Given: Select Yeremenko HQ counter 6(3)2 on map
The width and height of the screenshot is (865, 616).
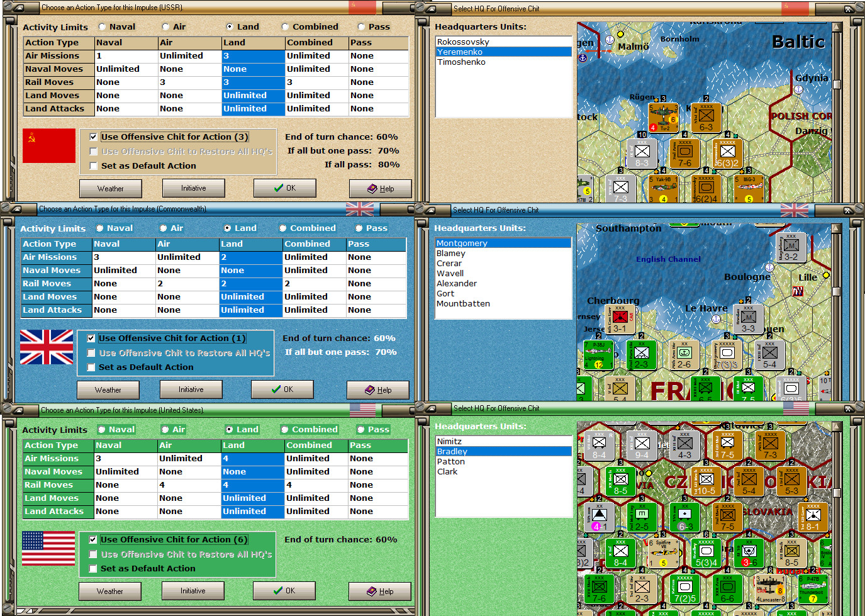Looking at the screenshot, I should (727, 154).
